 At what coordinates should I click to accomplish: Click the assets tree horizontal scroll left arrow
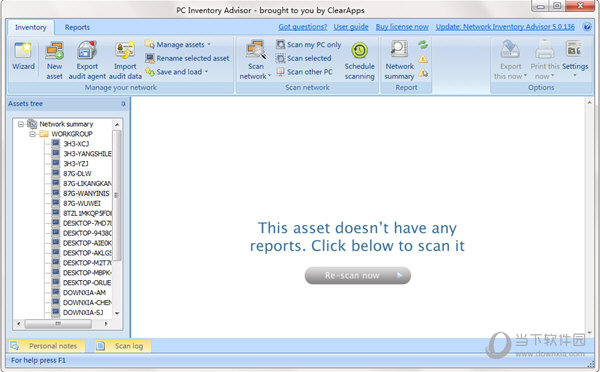[18, 324]
